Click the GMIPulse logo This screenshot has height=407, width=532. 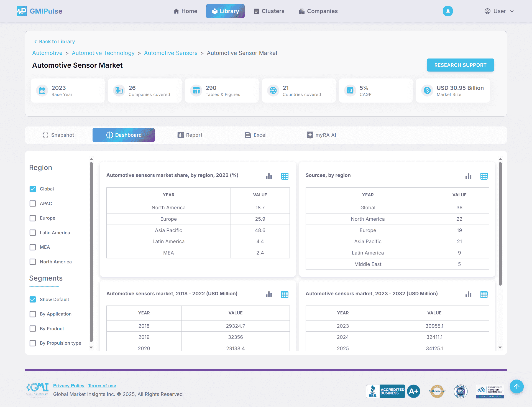tap(39, 11)
